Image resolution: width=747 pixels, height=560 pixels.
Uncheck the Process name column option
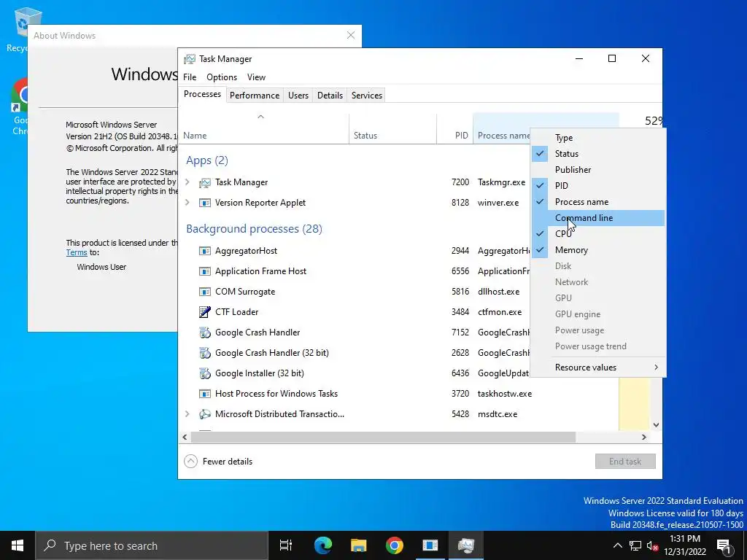click(x=598, y=202)
